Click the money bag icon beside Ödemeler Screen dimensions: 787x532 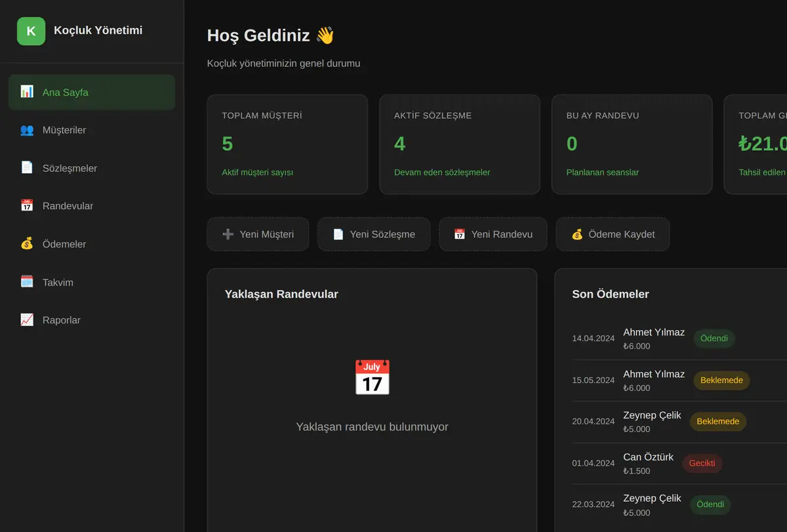point(27,244)
